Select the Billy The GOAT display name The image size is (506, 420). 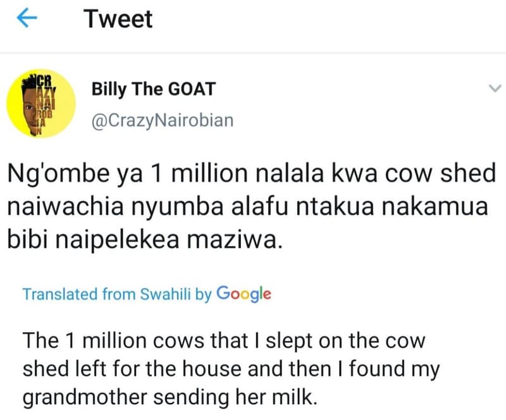(x=154, y=89)
